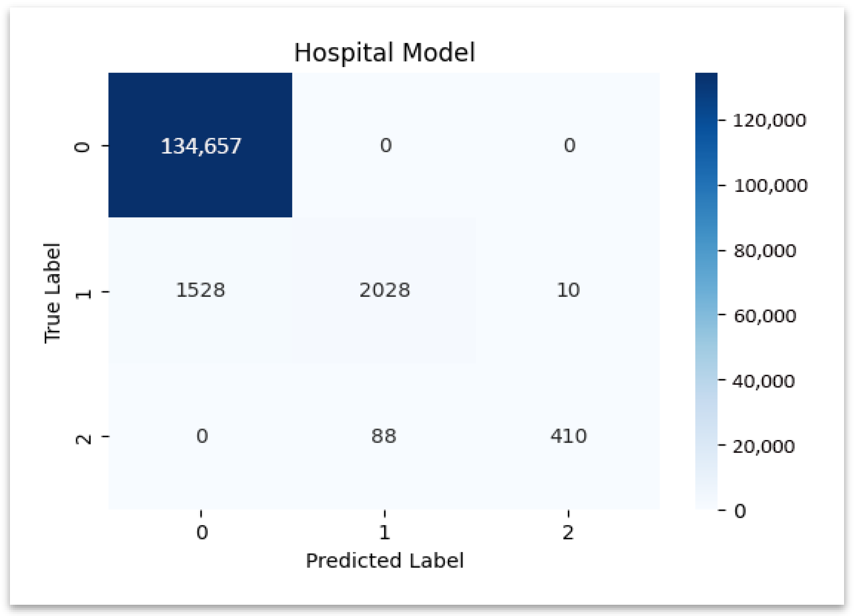Select the matrix cell showing 410
This screenshot has width=855, height=616.
(568, 436)
